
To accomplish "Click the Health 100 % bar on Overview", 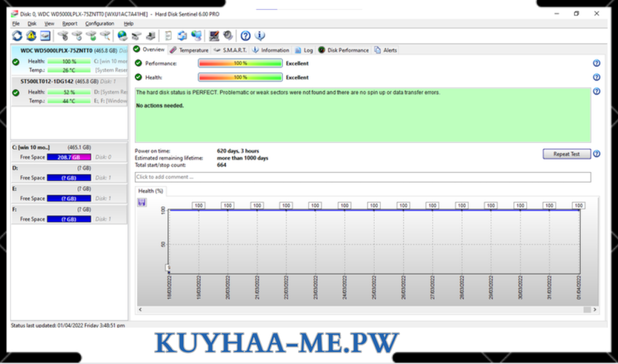I will (x=240, y=77).
